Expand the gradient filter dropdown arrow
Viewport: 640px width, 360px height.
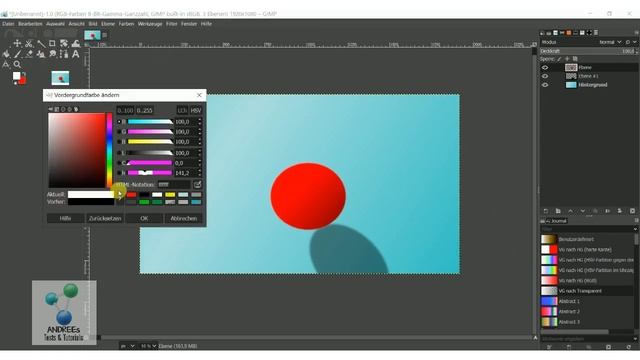[x=635, y=229]
